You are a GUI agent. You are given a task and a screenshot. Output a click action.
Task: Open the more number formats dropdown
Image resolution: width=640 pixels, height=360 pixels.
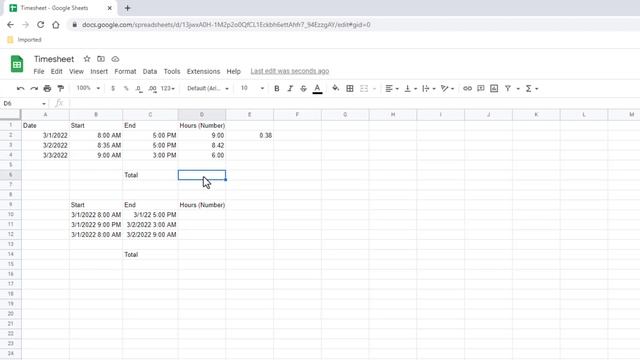point(168,89)
